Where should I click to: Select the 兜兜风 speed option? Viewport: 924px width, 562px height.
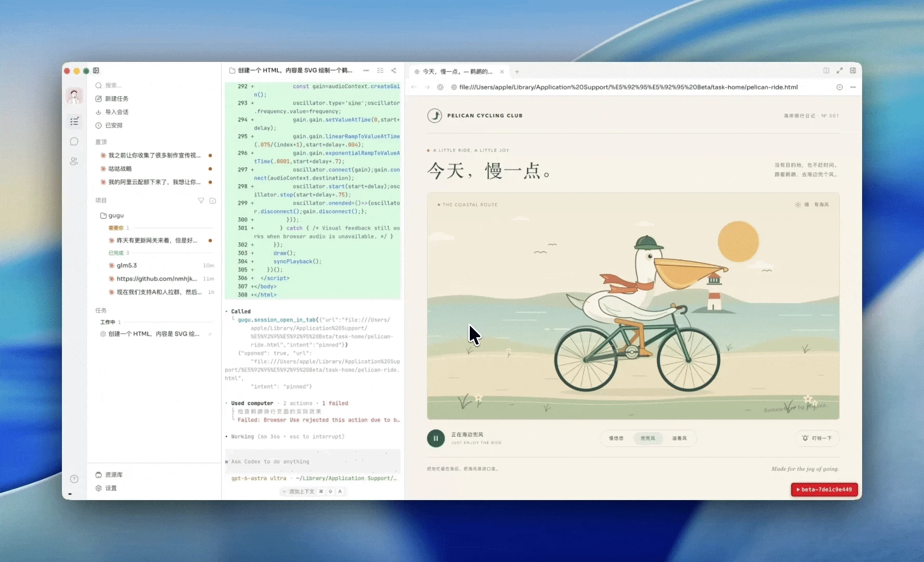pyautogui.click(x=648, y=438)
